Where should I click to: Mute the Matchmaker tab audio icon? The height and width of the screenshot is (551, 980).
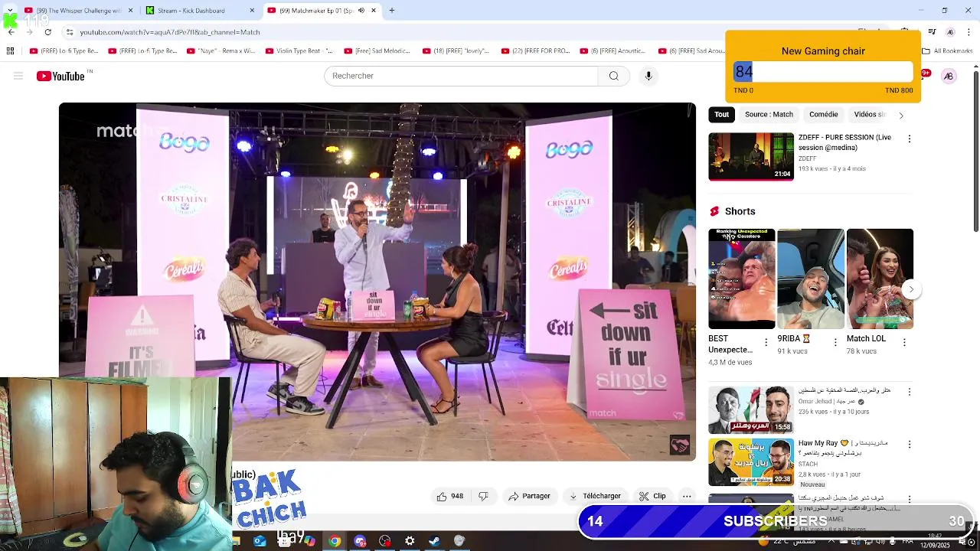point(361,11)
